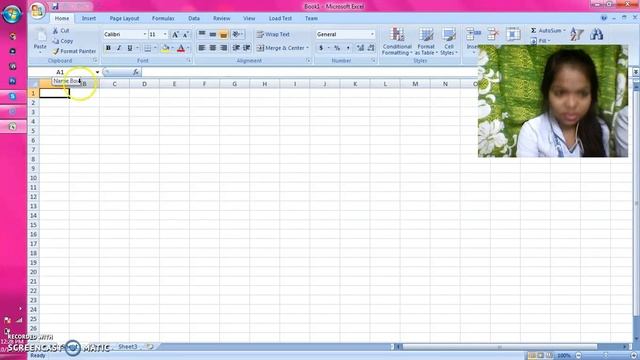
Task: Click the Sort & Filter icon
Action: click(x=576, y=34)
